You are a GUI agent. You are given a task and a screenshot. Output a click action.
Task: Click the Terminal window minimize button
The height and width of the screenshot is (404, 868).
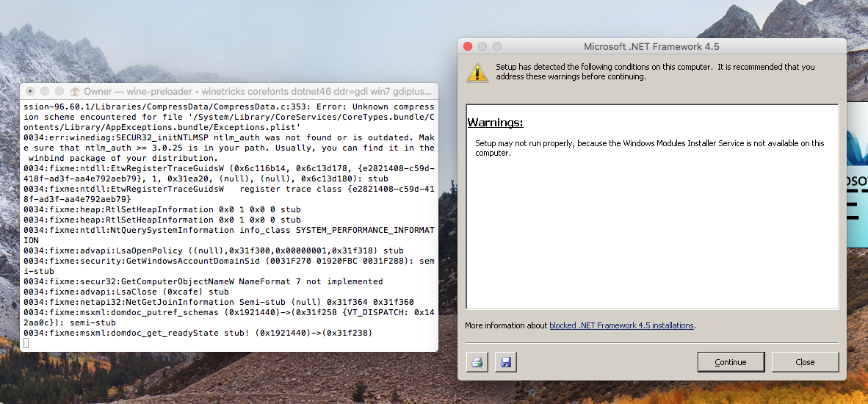click(44, 91)
